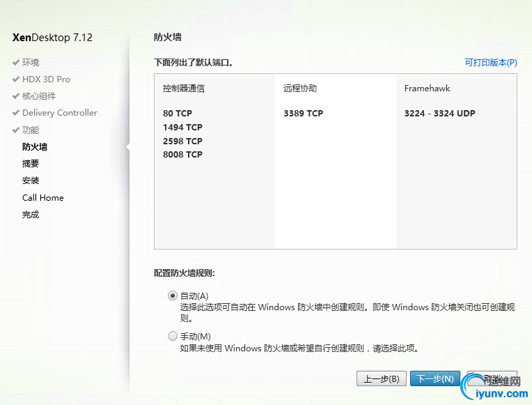
Task: Click the Call Home step in sidebar
Action: click(x=43, y=198)
